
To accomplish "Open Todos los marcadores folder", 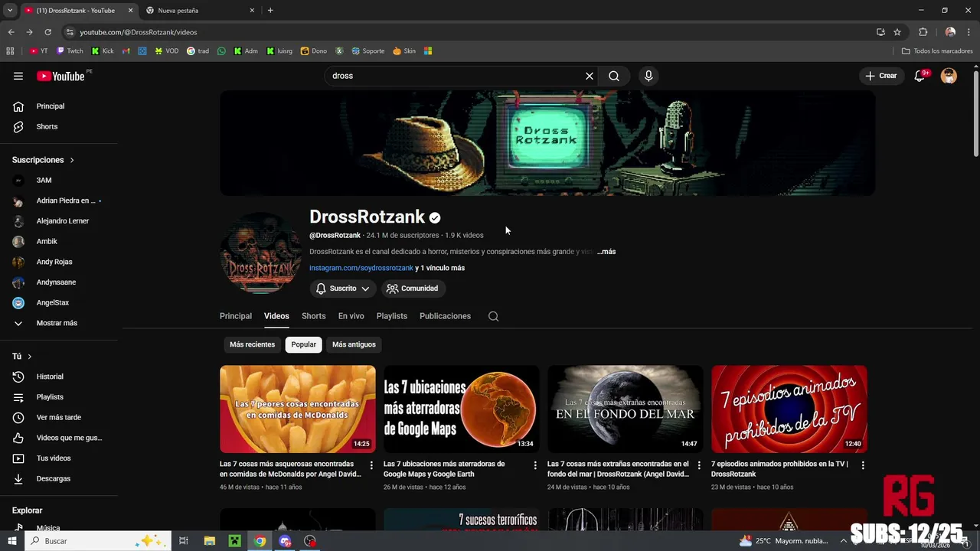I will click(937, 51).
